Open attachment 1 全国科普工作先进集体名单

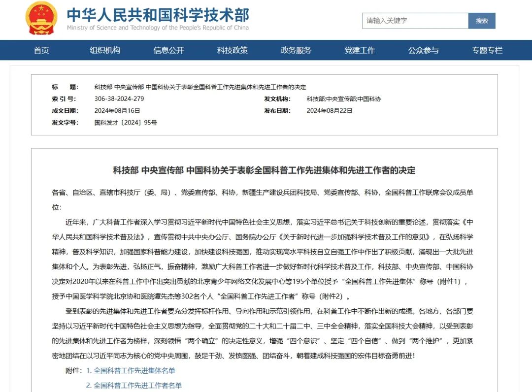[131, 371]
